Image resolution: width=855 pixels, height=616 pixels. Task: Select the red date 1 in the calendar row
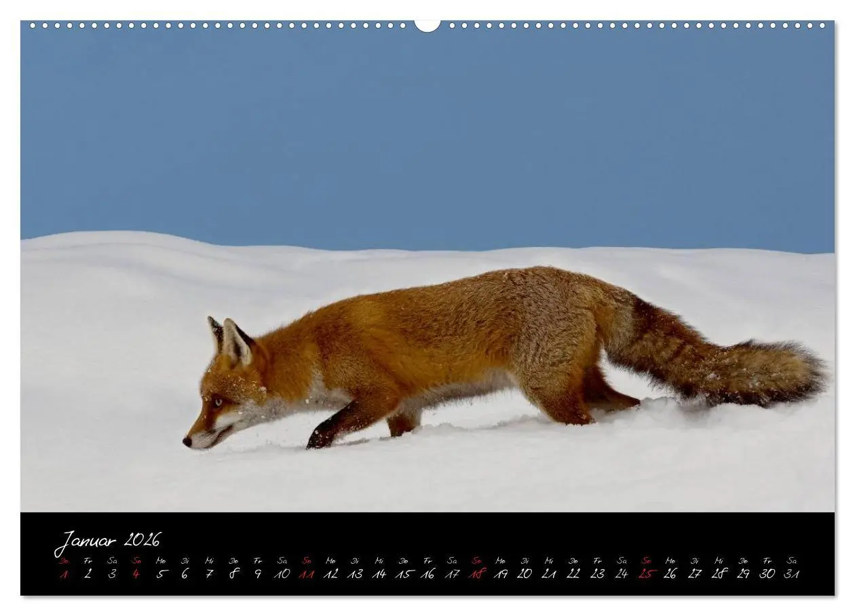coord(64,574)
